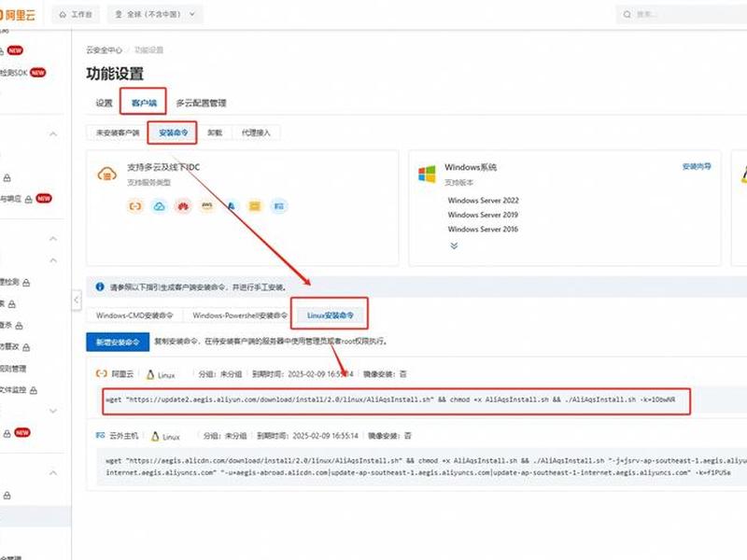Click lock icon beside 检测 sidebar item
This screenshot has width=747, height=560.
click(x=26, y=283)
